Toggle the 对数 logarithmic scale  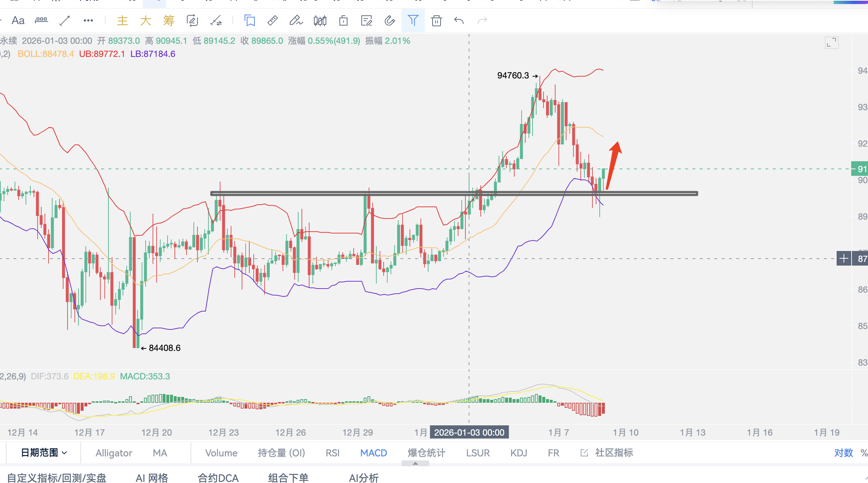point(843,453)
